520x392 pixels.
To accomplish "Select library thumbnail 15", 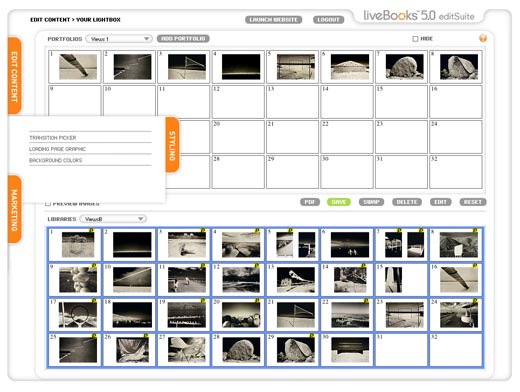I will [x=394, y=280].
